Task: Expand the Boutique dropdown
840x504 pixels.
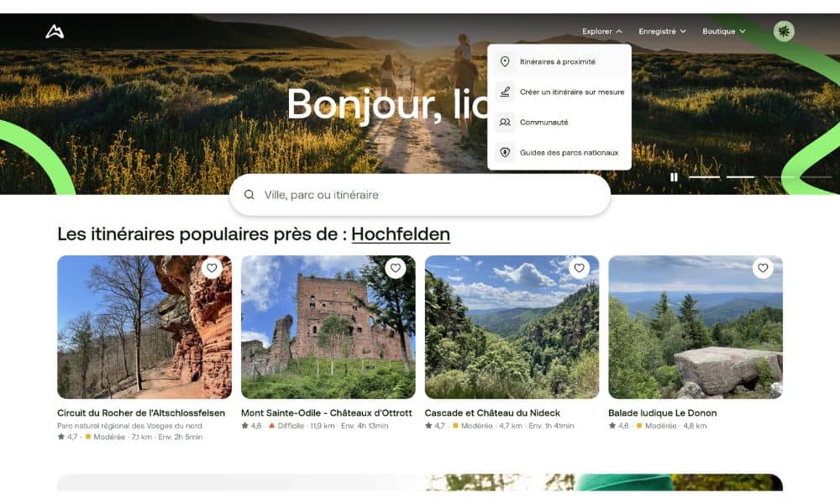Action: coord(724,32)
